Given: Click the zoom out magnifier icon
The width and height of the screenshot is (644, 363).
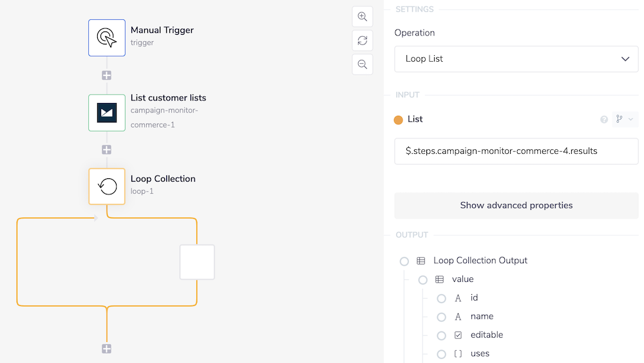Looking at the screenshot, I should pos(363,64).
